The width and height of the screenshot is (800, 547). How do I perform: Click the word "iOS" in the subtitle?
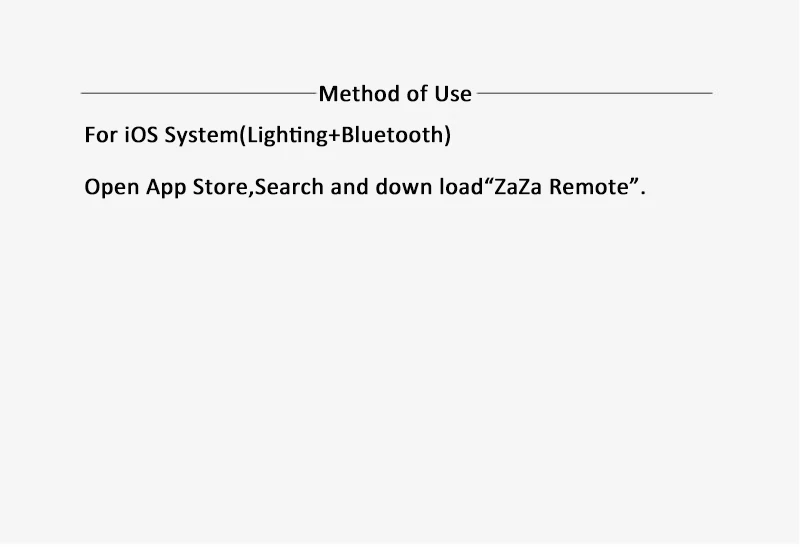(x=141, y=135)
